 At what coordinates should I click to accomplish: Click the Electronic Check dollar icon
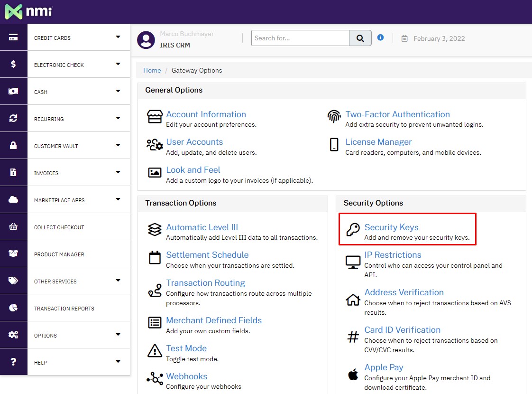click(13, 64)
